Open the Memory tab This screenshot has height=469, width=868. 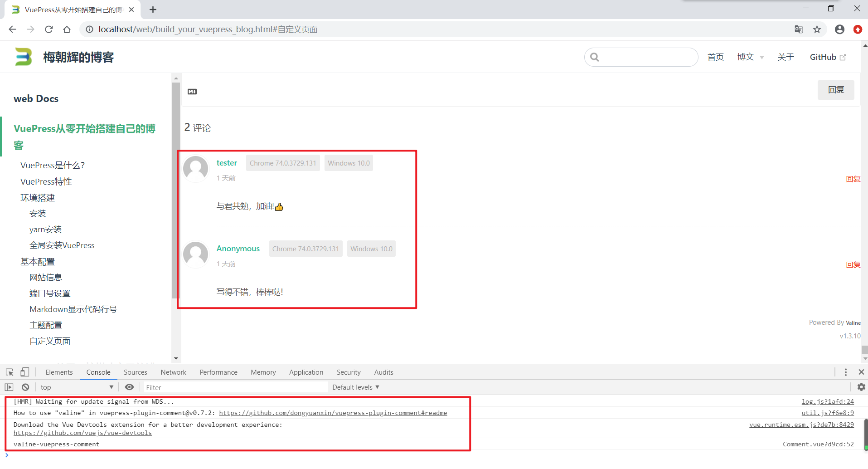point(263,372)
